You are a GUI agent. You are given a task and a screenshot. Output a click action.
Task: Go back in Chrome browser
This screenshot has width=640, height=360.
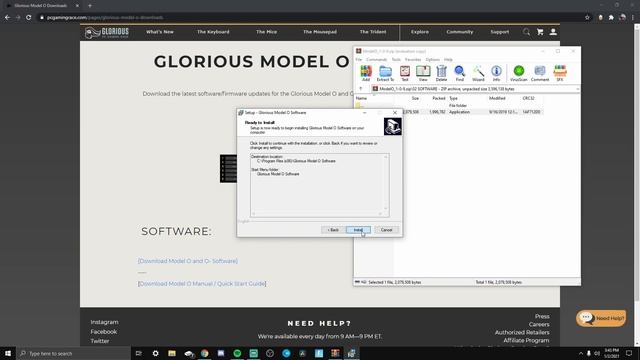click(7, 18)
